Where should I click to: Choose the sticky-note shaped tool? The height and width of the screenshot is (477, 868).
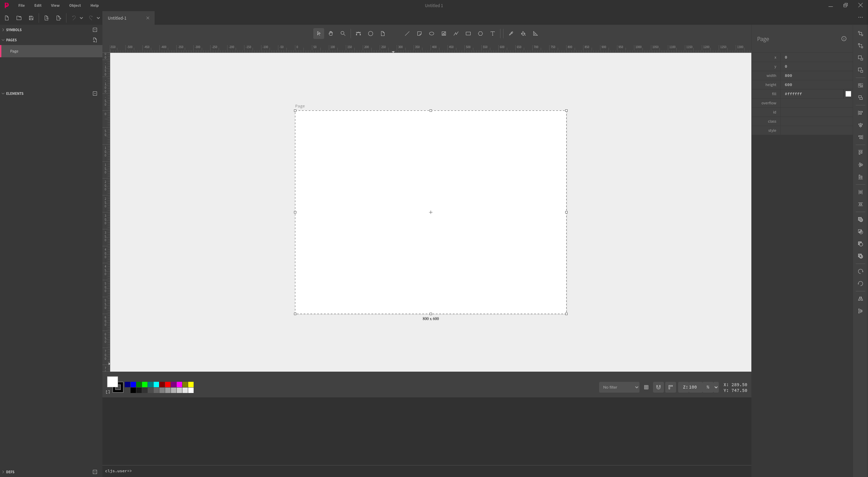click(x=419, y=34)
